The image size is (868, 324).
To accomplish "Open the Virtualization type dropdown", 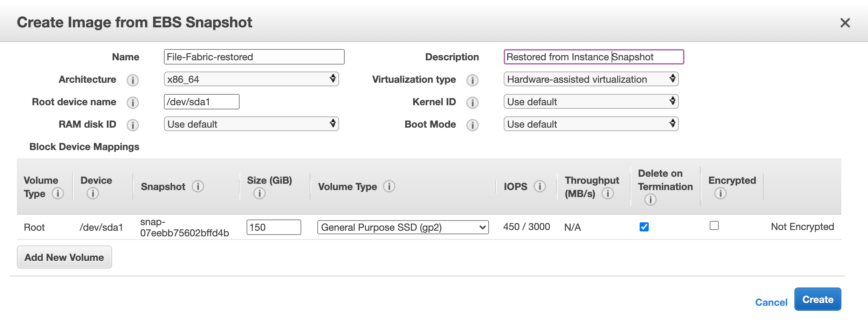I will 591,79.
